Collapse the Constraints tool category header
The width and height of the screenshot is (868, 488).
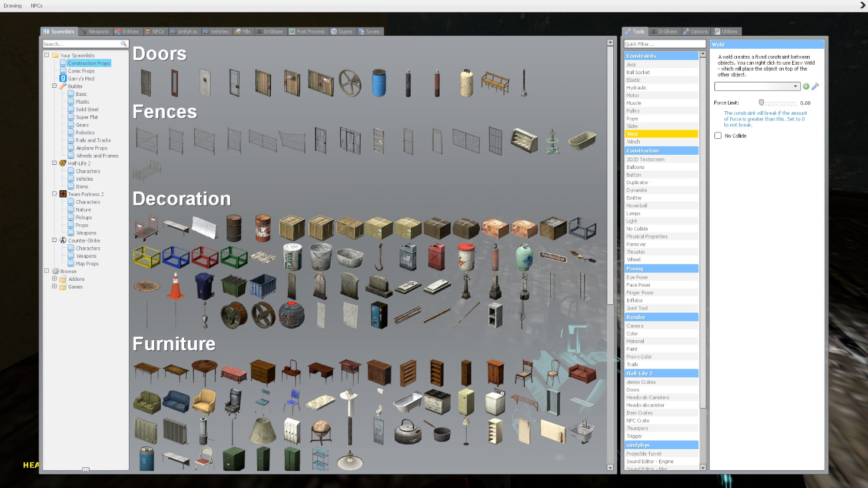[661, 56]
